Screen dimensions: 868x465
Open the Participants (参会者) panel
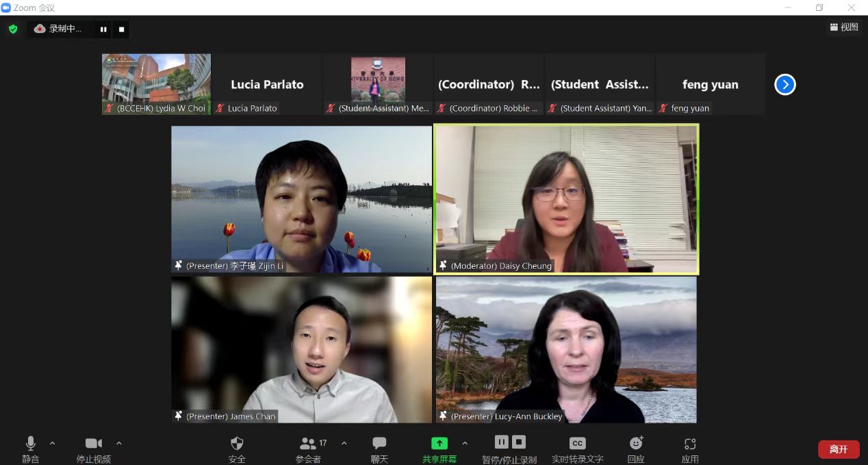click(309, 443)
